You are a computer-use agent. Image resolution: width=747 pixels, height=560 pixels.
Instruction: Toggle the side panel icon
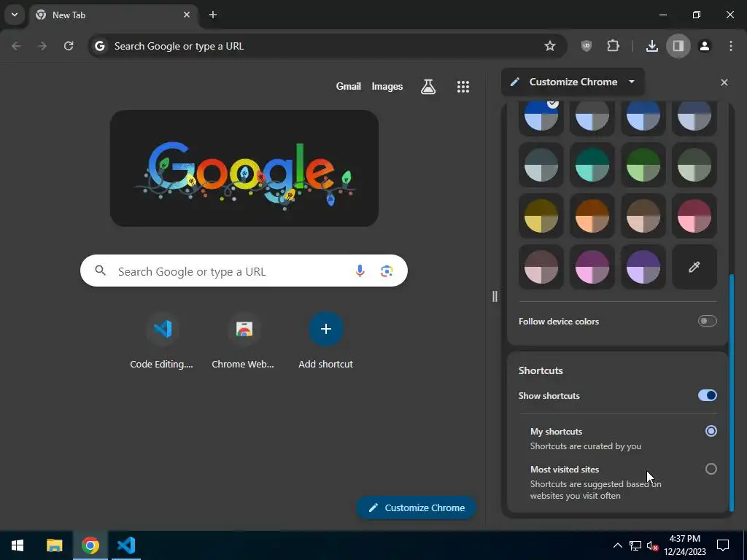click(678, 46)
